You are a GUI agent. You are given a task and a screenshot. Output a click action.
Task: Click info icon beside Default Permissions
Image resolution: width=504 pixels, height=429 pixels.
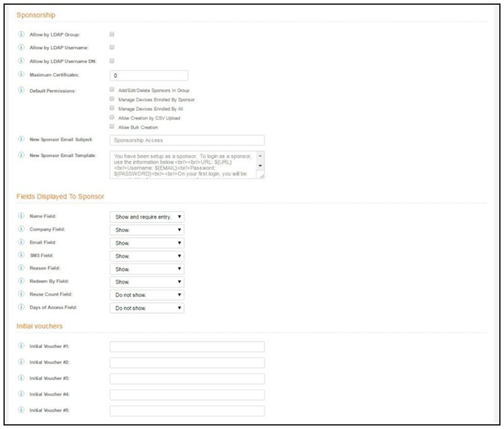21,90
